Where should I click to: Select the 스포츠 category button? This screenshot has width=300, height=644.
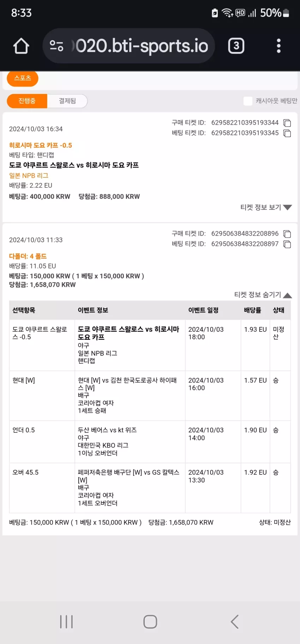point(23,78)
